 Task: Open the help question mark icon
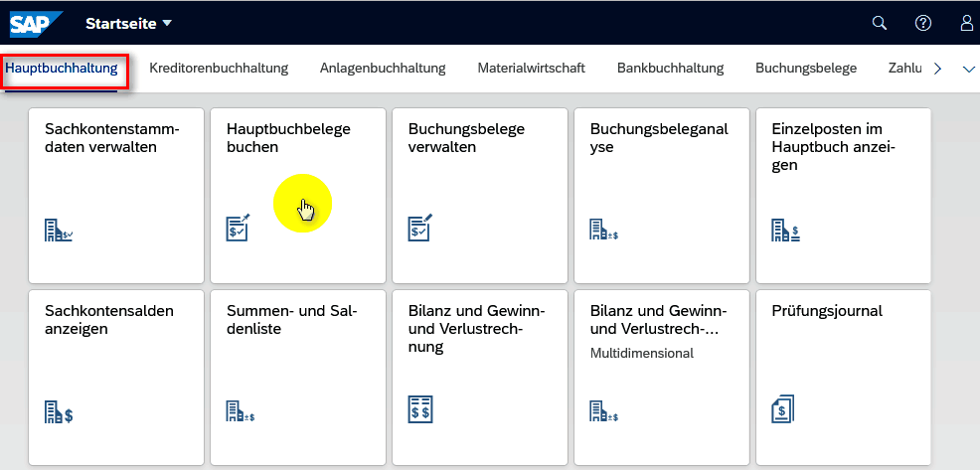coord(923,23)
